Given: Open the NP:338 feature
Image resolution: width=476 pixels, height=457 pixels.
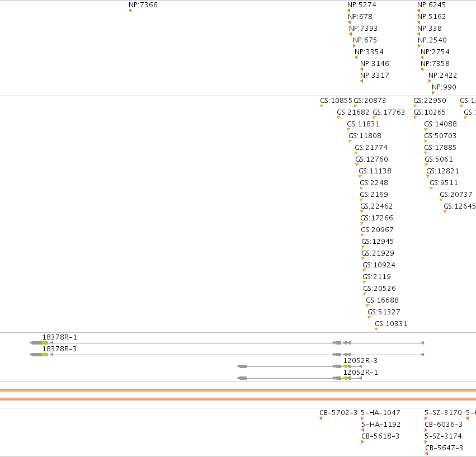Looking at the screenshot, I should (x=429, y=29).
